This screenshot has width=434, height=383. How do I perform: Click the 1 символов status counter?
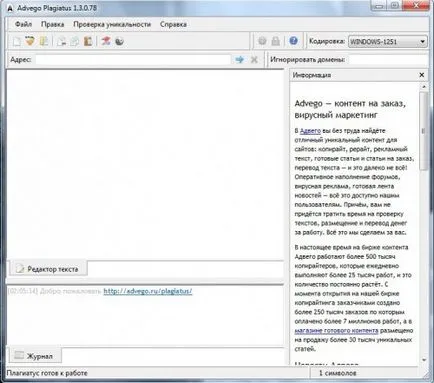point(338,373)
